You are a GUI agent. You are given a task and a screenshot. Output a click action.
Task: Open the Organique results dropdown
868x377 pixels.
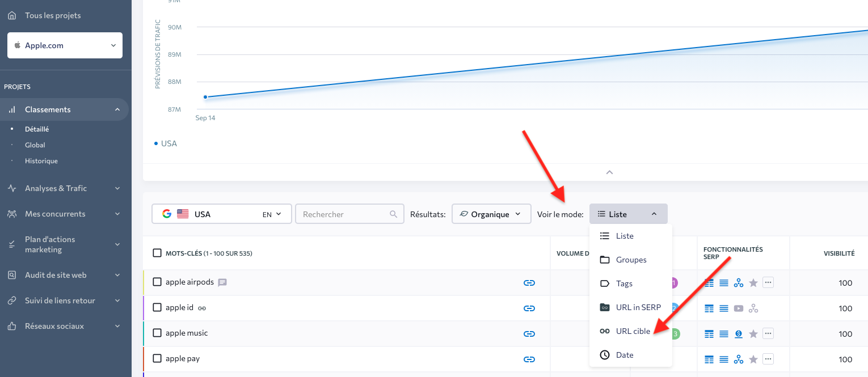tap(491, 214)
